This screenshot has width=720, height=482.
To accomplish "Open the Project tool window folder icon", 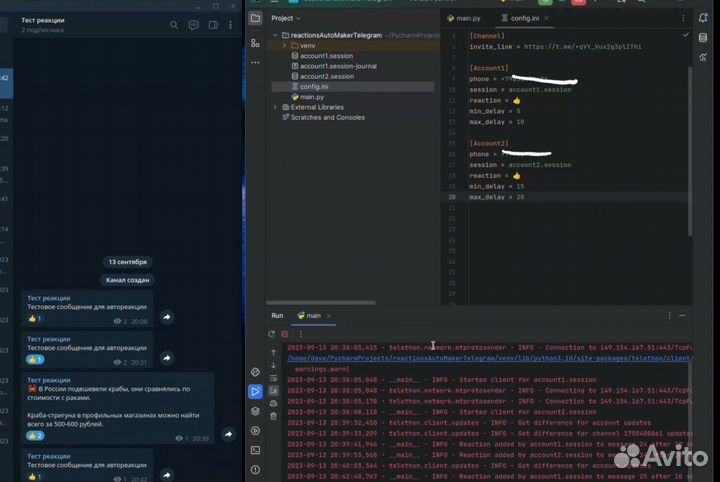I will tap(256, 18).
